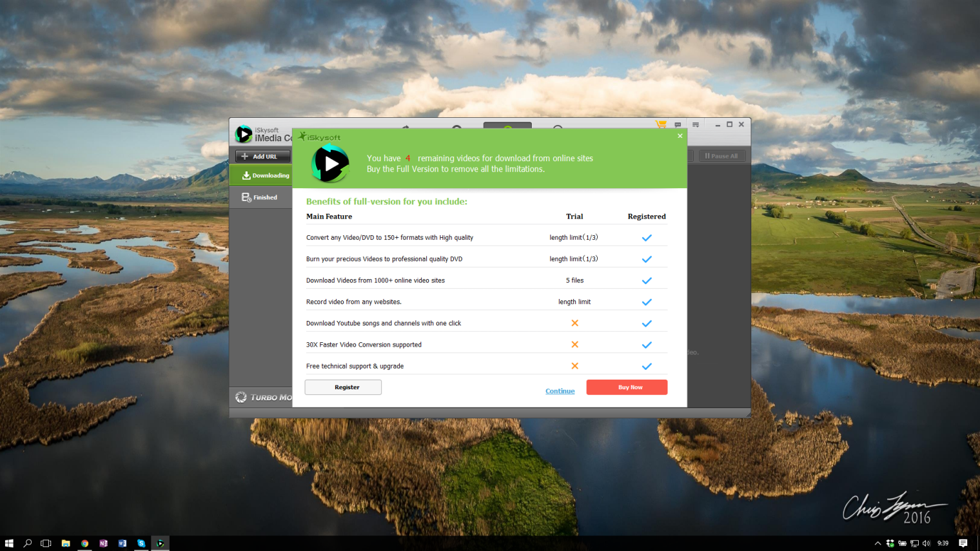Select 'Download Videos from 1000+ online video sites' text
This screenshot has width=980, height=551.
coord(375,280)
